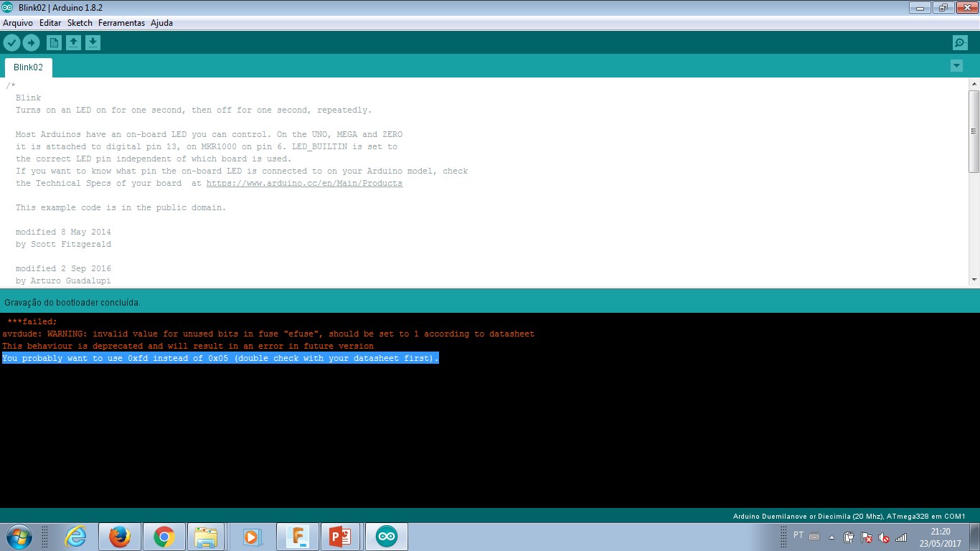Click the Arduino logo in title bar

click(8, 7)
